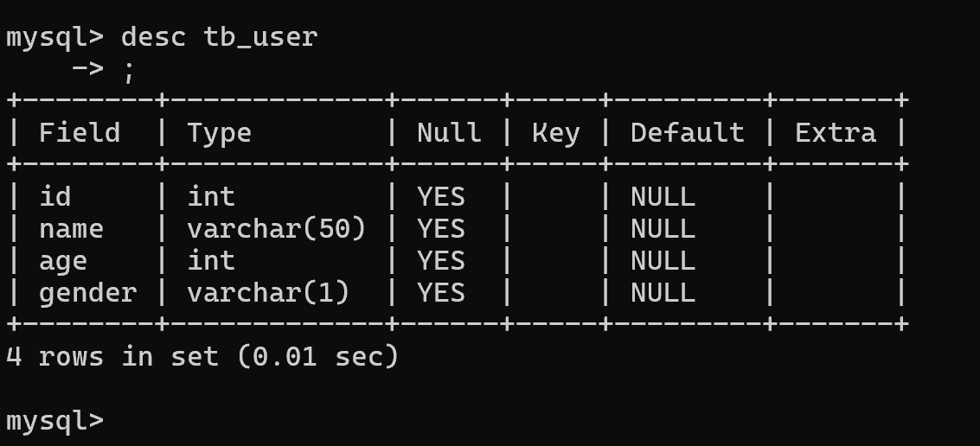Click the 'gender' field entry

click(87, 293)
